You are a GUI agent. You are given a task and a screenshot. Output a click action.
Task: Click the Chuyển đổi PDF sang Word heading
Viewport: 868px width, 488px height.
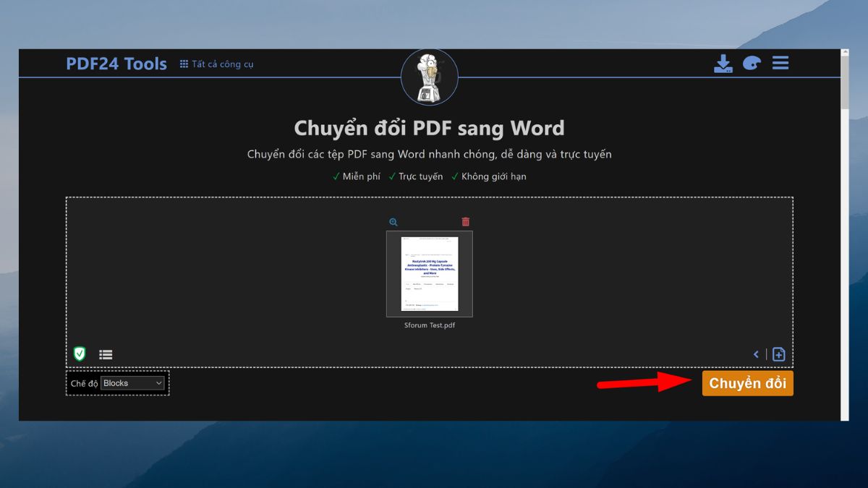click(430, 129)
